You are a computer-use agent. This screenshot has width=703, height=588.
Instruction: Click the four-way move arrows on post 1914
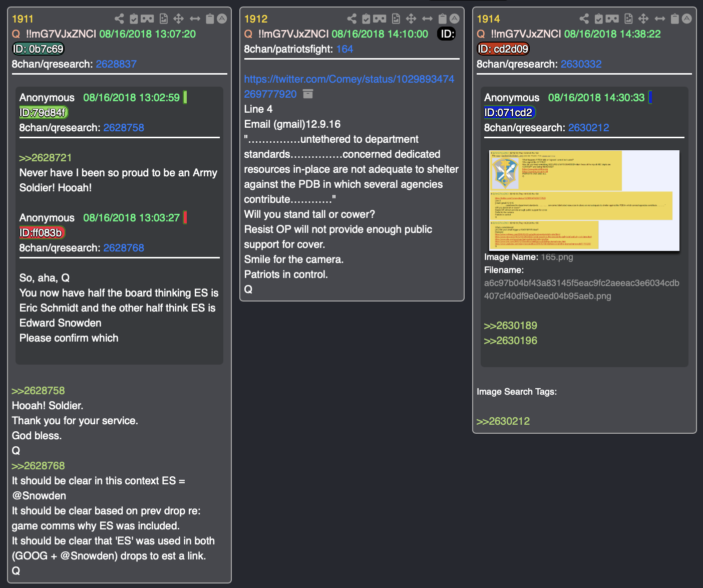643,19
